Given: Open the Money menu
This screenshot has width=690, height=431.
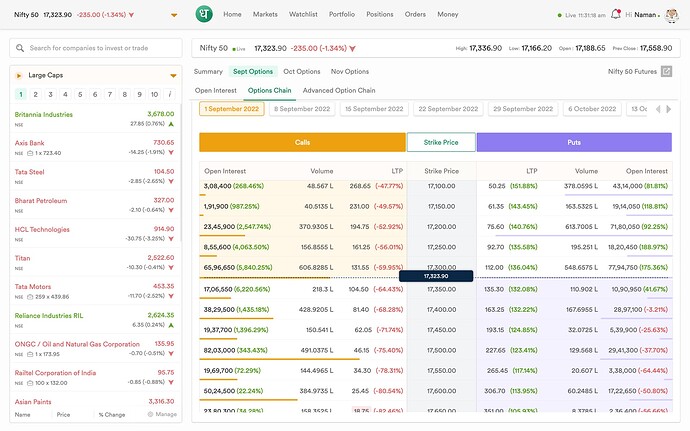Looking at the screenshot, I should pyautogui.click(x=448, y=14).
